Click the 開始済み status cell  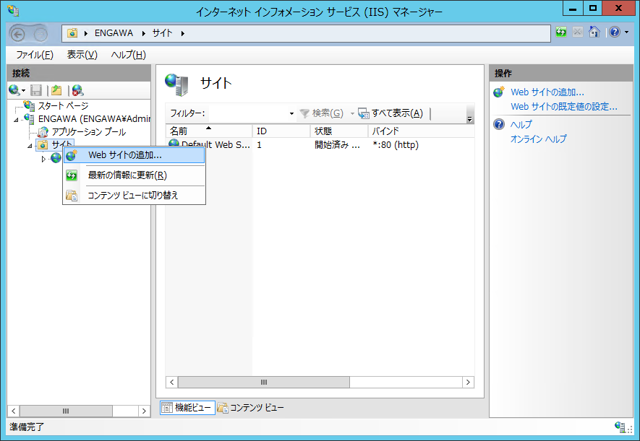pyautogui.click(x=337, y=145)
